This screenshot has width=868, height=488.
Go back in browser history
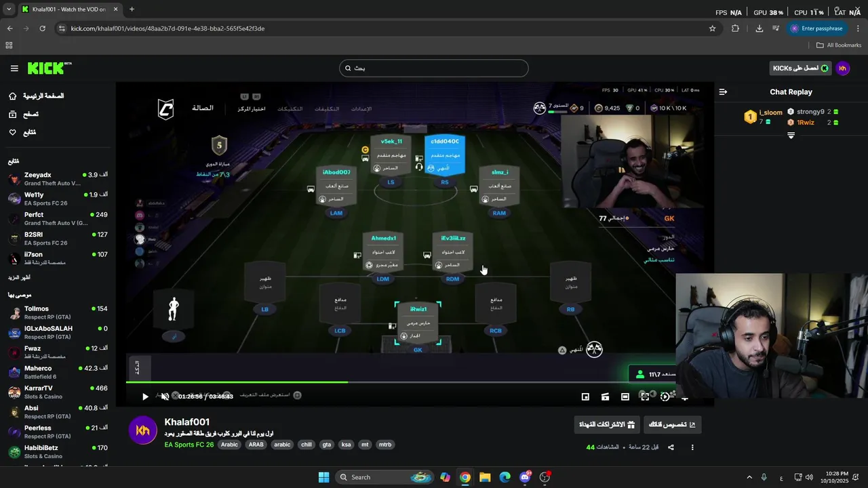pos(9,28)
